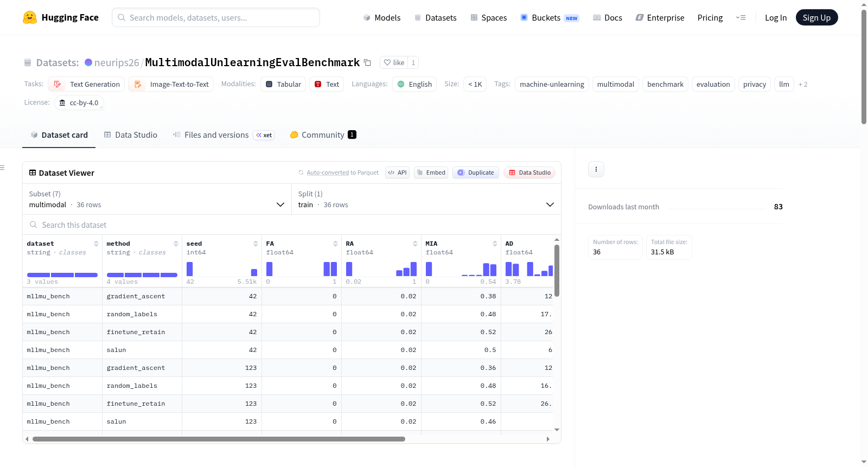This screenshot has width=868, height=467.
Task: Open the Community tab
Action: pyautogui.click(x=323, y=135)
